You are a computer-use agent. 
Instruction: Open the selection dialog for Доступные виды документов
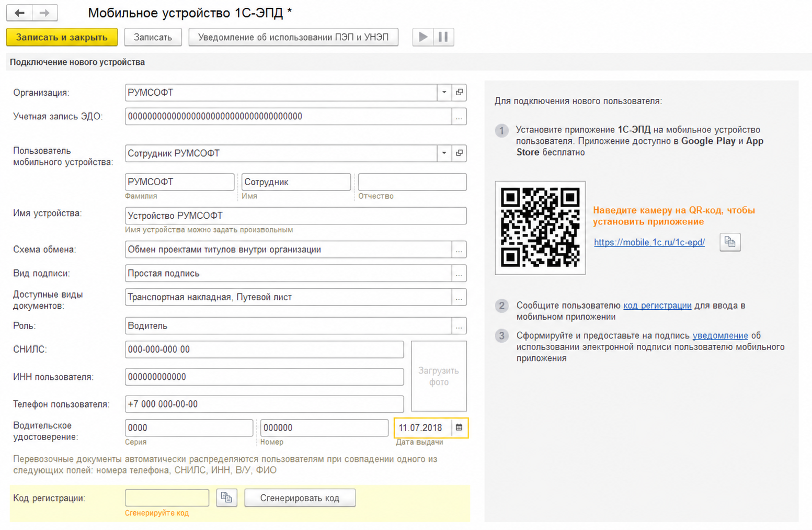point(459,297)
